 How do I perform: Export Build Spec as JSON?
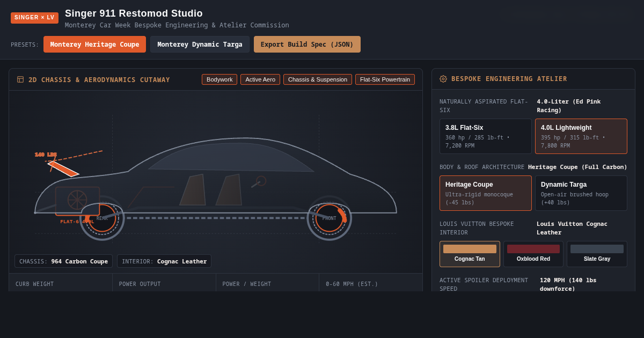307,44
